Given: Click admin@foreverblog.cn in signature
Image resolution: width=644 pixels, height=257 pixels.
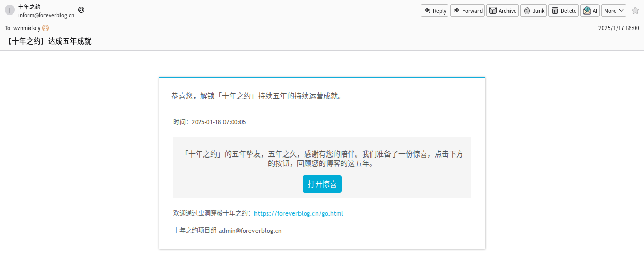Looking at the screenshot, I should point(250,231).
